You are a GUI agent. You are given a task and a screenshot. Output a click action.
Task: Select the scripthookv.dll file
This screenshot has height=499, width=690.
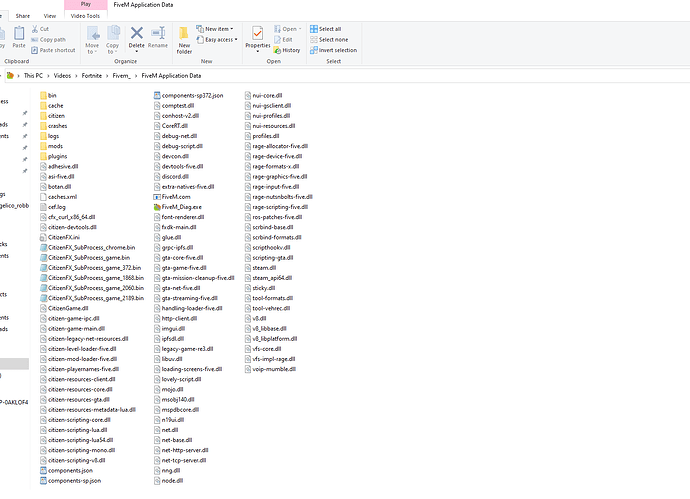pyautogui.click(x=268, y=247)
